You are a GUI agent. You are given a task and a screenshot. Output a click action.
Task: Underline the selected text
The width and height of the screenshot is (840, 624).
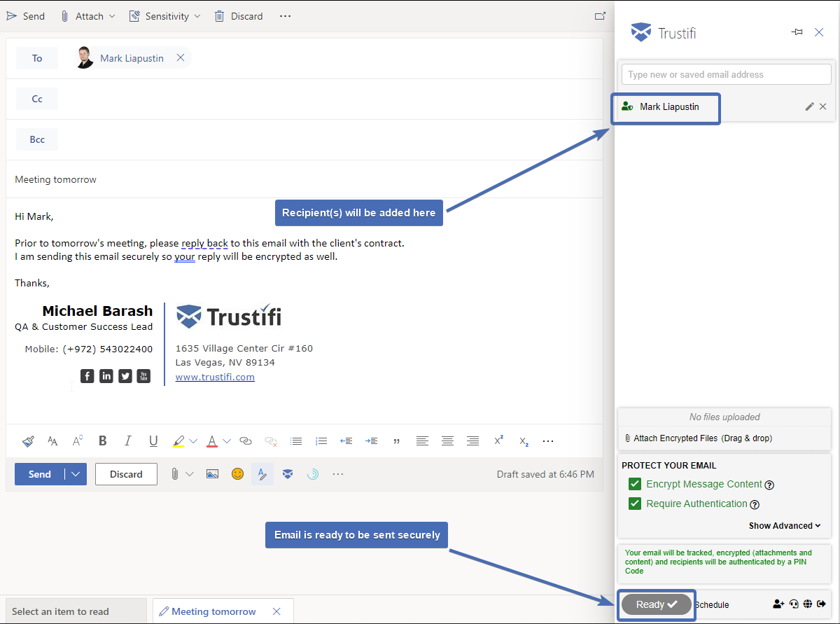click(153, 441)
